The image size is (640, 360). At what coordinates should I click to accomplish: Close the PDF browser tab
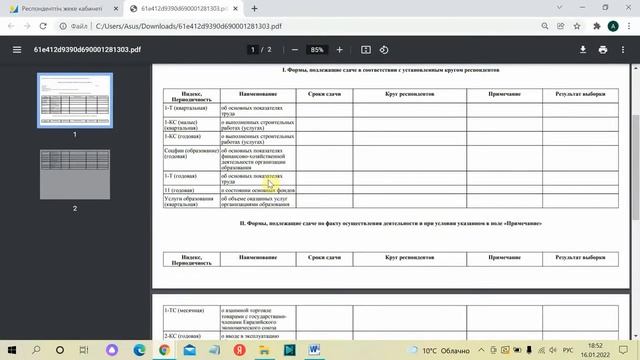pyautogui.click(x=236, y=9)
